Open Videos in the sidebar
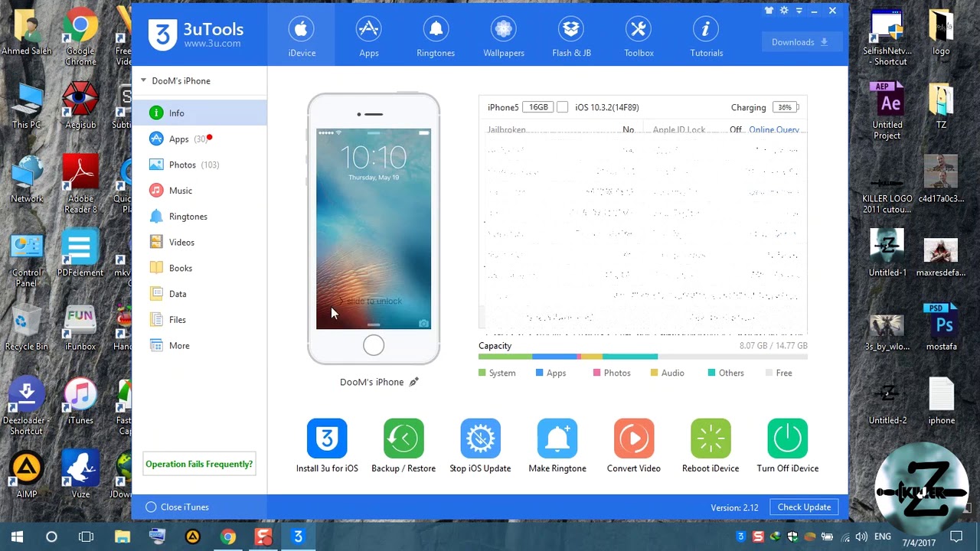The image size is (980, 551). 199,242
